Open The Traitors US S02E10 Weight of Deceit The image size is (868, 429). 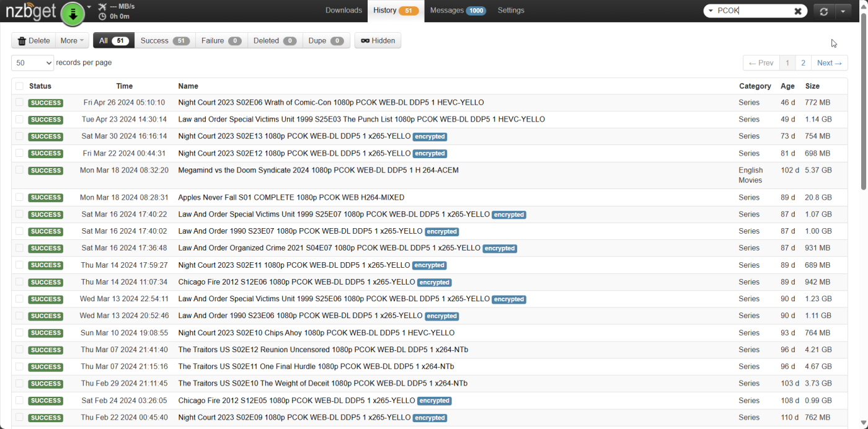322,383
